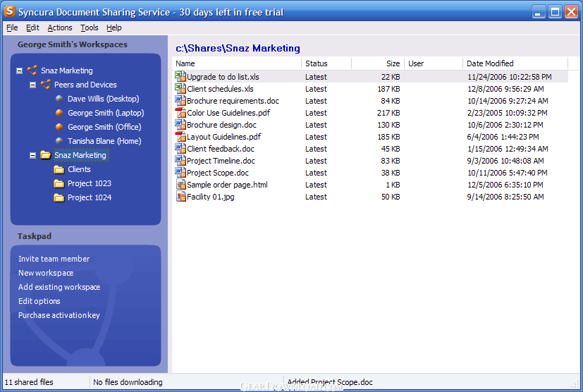Image resolution: width=583 pixels, height=392 pixels.
Task: Click the PDF icon for Layout Guidelines.pdf
Action: [180, 137]
